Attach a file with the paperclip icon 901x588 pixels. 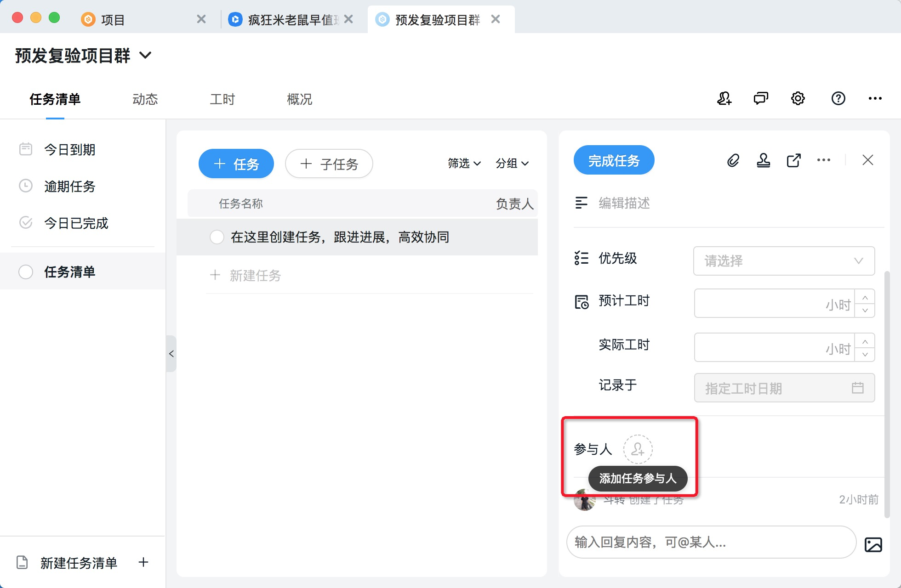[733, 160]
